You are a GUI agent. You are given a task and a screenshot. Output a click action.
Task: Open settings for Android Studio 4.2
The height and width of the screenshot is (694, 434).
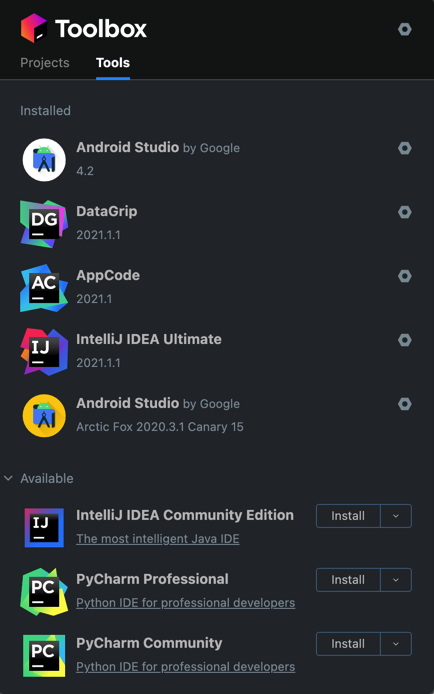click(x=404, y=148)
